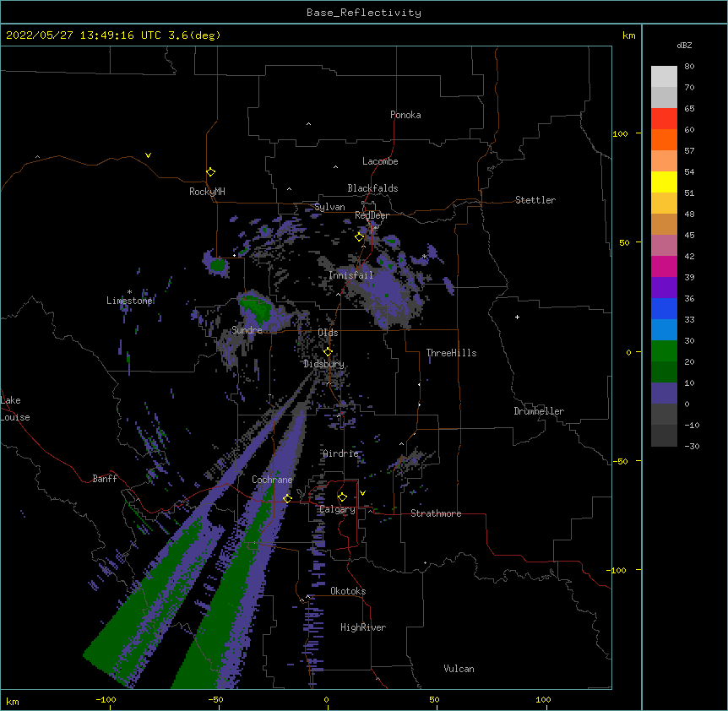The width and height of the screenshot is (728, 711).
Task: Select the RedDeer city label
Action: point(372,215)
